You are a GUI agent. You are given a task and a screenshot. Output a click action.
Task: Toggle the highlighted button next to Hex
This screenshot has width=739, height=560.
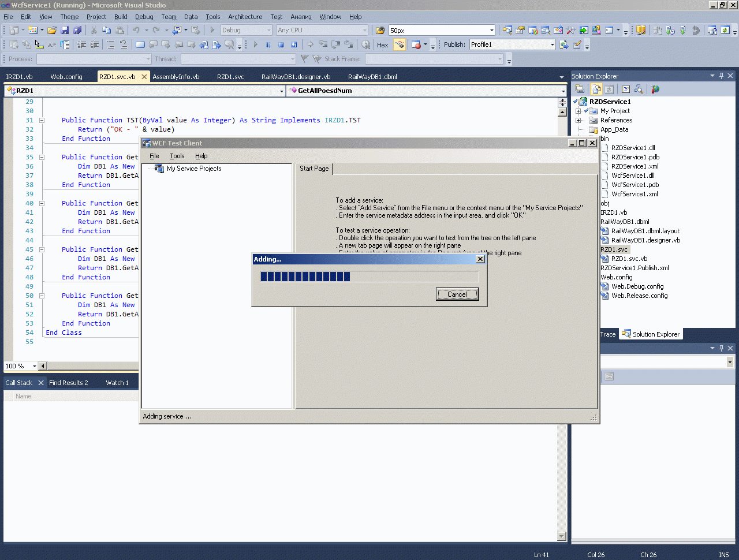click(400, 44)
